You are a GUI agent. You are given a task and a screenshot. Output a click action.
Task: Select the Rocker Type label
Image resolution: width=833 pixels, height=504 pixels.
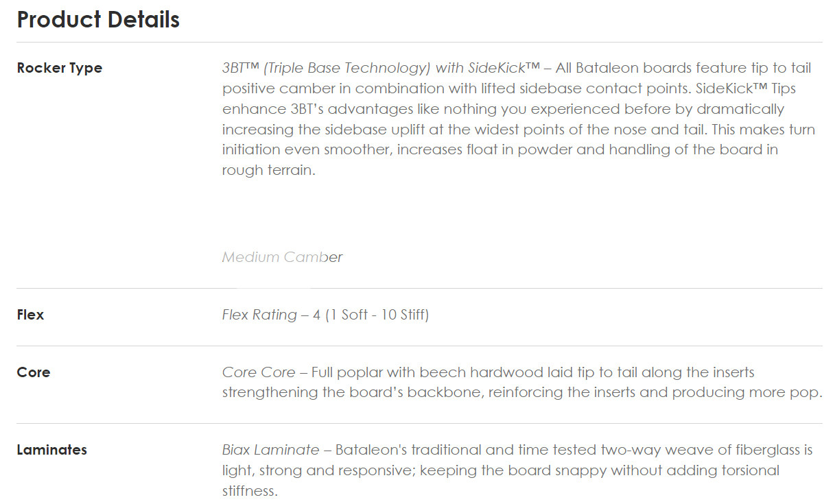(x=60, y=68)
